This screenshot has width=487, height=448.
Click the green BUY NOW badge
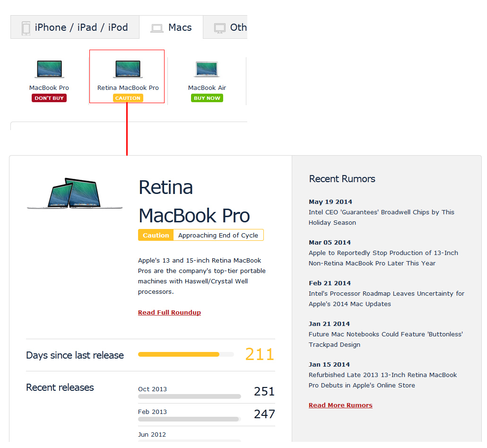[207, 98]
